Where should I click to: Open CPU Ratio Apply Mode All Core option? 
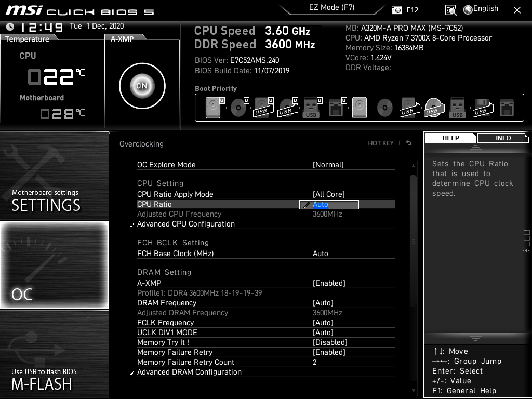tap(328, 194)
